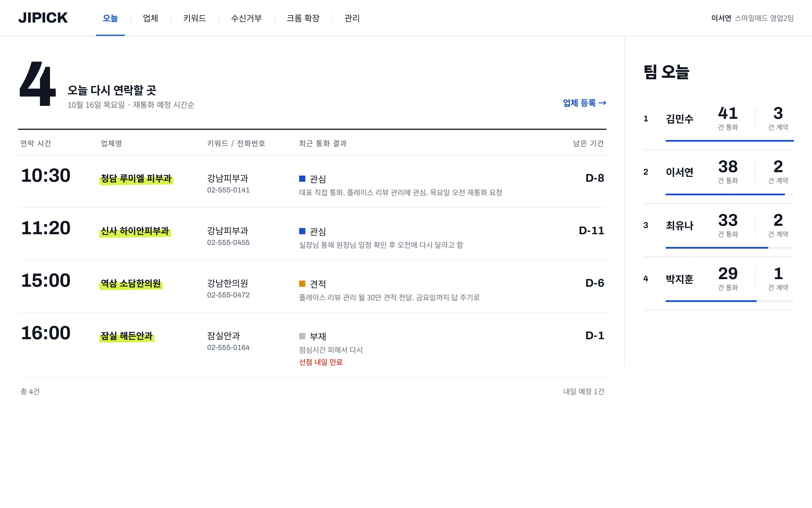Click blue 관심 status square for 11:20 row
This screenshot has width=812, height=508.
tap(302, 231)
